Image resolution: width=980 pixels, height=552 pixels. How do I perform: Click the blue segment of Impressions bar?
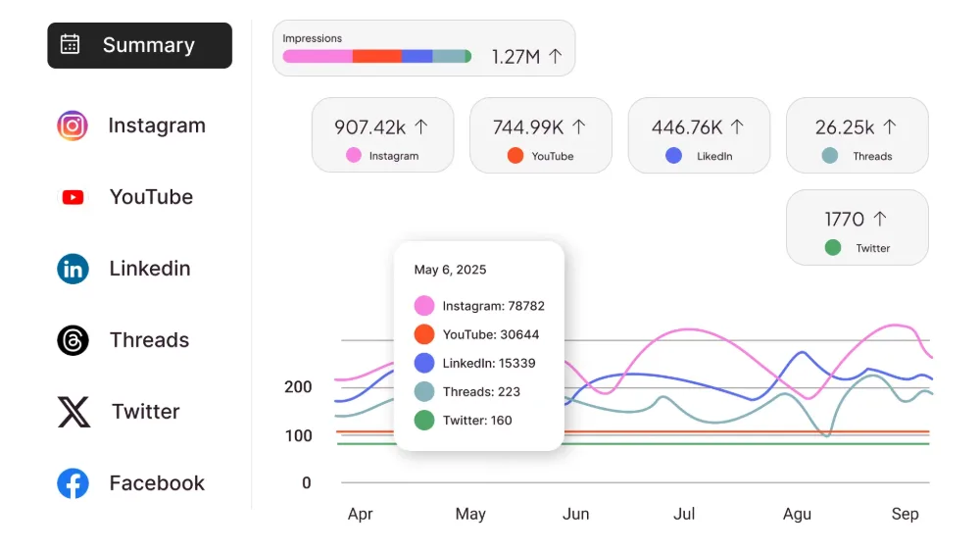(416, 56)
